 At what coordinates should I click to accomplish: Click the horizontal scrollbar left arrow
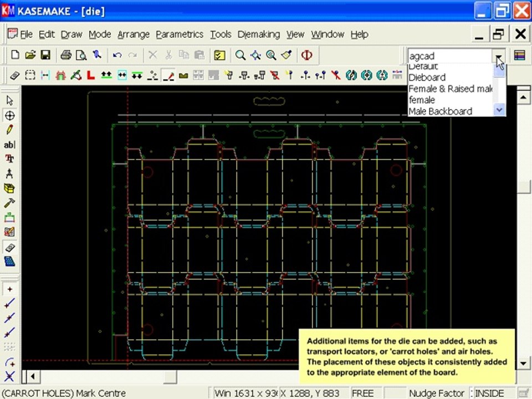click(x=33, y=376)
